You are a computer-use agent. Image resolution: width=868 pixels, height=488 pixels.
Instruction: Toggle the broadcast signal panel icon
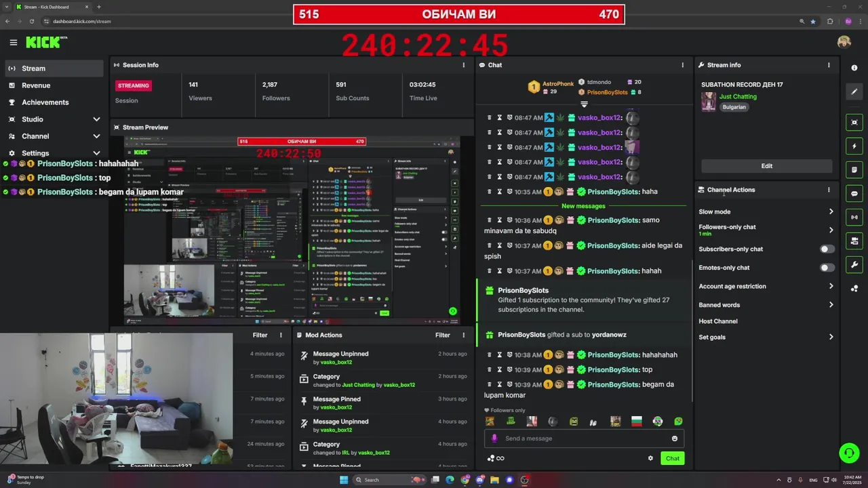click(854, 217)
